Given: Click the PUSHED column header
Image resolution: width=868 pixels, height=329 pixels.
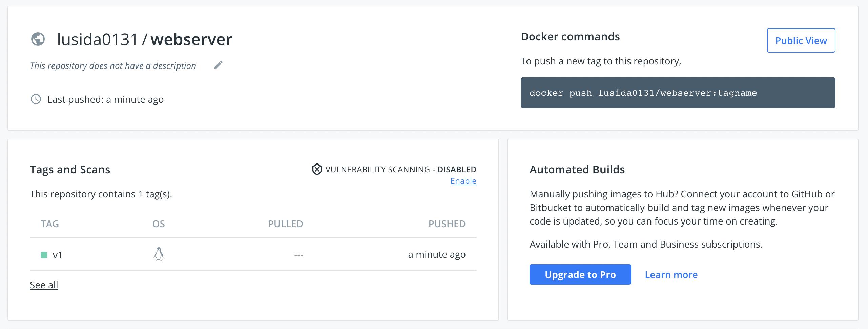Looking at the screenshot, I should click(447, 224).
